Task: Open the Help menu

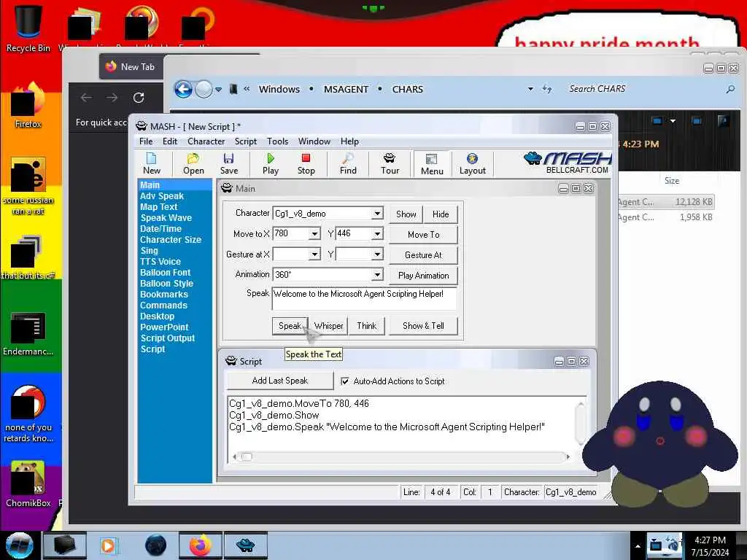Action: 349,141
